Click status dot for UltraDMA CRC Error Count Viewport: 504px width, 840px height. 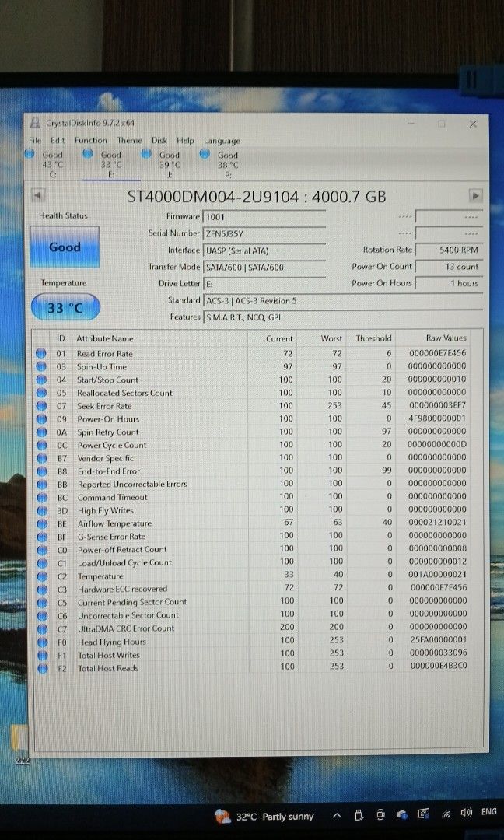[42, 629]
